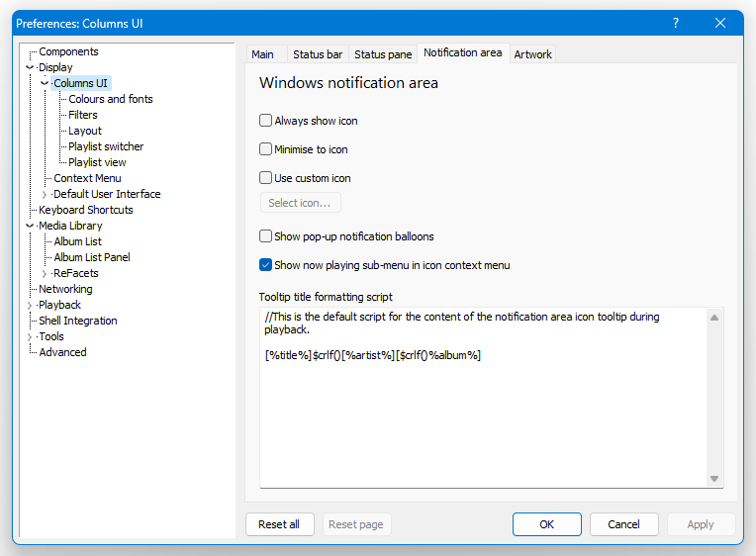
Task: Click the %title% script line
Action: pos(373,355)
